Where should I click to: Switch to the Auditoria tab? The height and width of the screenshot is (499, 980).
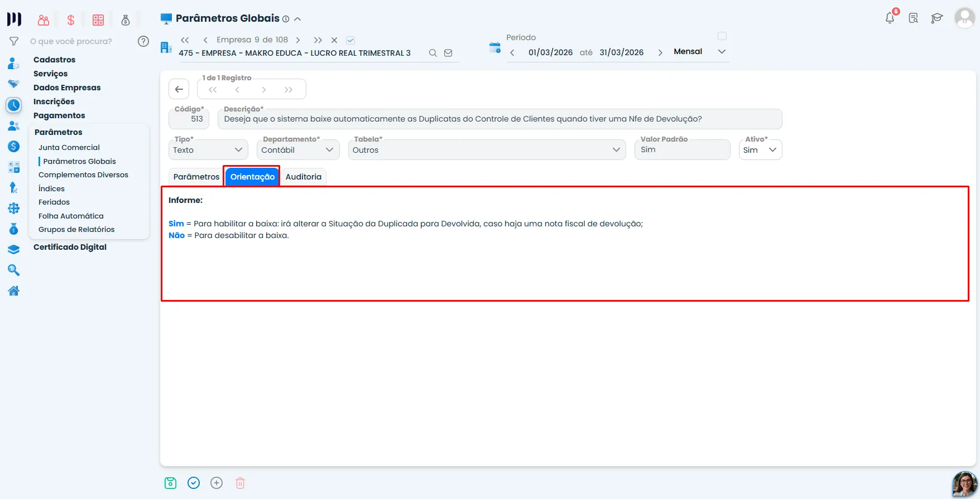304,177
